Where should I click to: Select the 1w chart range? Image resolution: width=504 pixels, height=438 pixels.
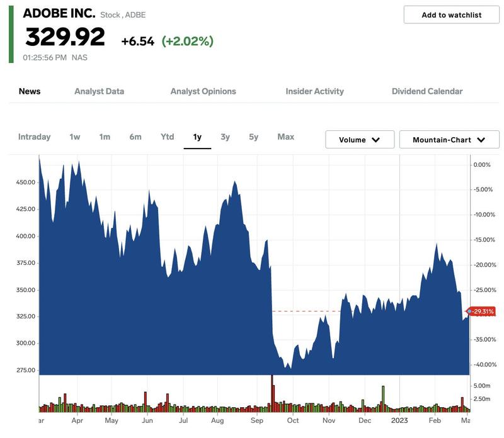pyautogui.click(x=75, y=137)
